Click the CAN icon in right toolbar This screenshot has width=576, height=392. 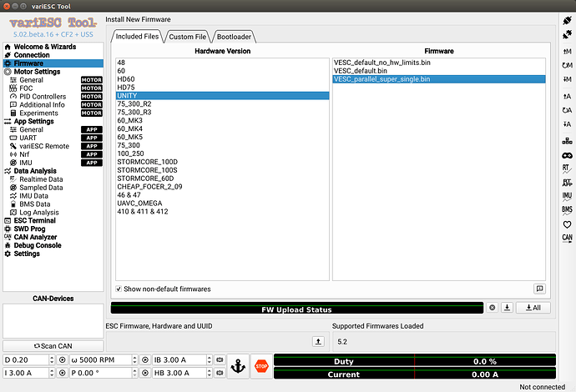[567, 238]
